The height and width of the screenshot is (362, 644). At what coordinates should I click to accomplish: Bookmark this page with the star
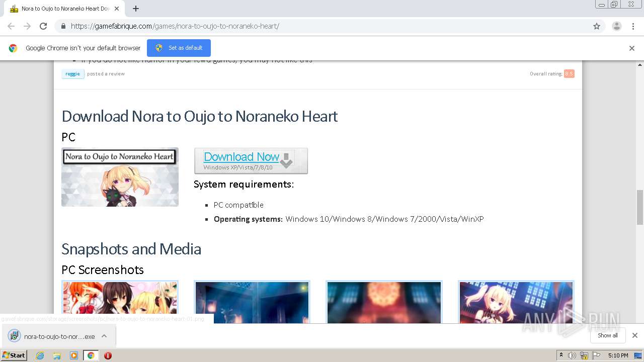[x=597, y=26]
